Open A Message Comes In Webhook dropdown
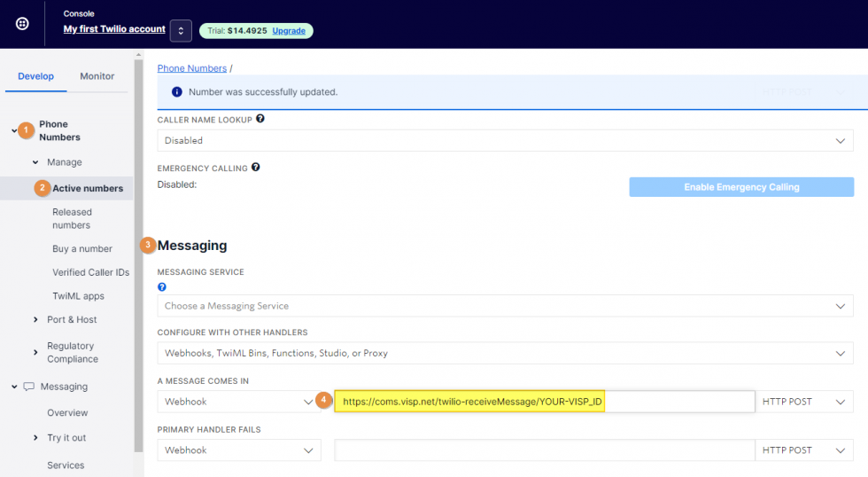The image size is (868, 477). [x=238, y=402]
